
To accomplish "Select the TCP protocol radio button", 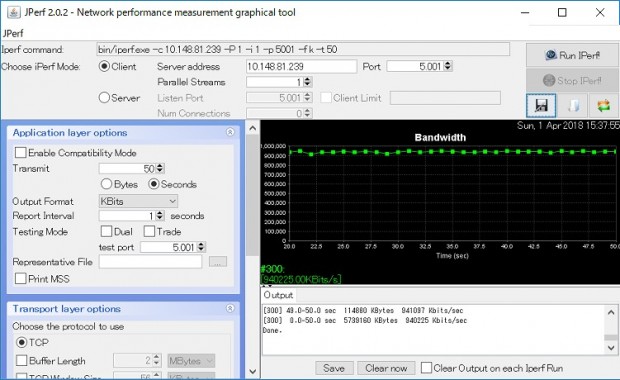I will pyautogui.click(x=21, y=342).
